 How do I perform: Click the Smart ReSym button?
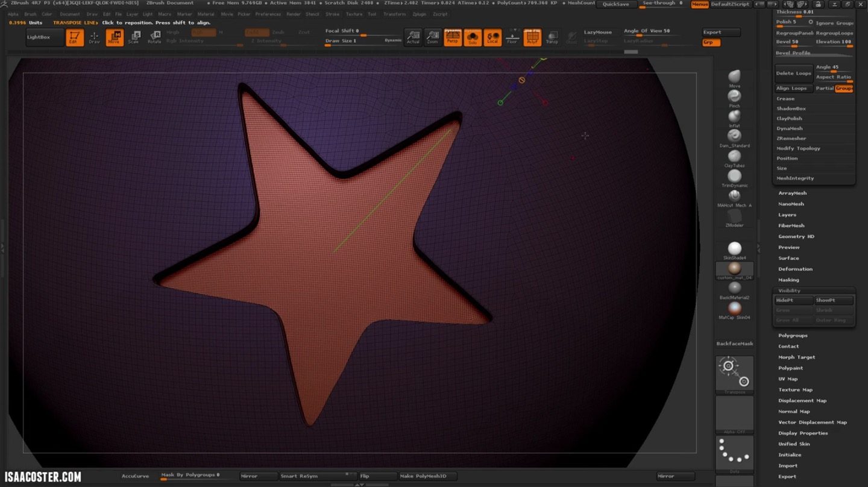pyautogui.click(x=318, y=476)
